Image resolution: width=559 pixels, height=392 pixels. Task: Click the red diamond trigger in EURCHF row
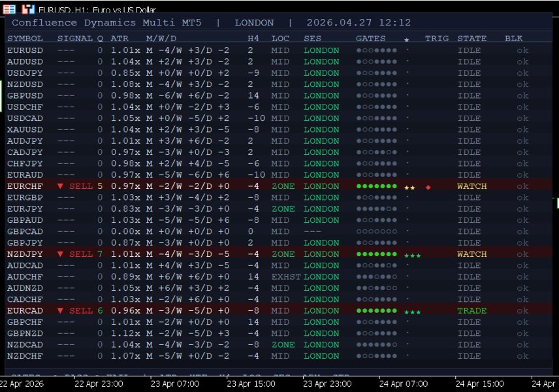point(428,187)
